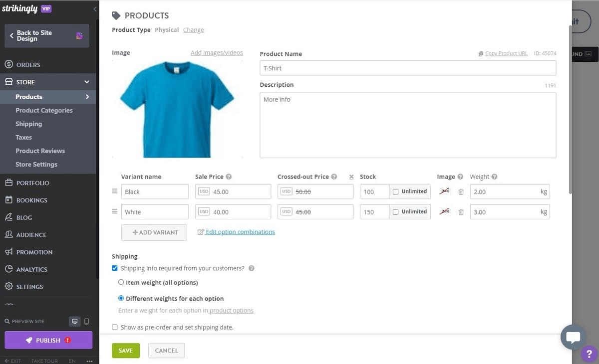Delete the Black variant using trash icon
Screen dimensions: 599x364
pos(461,191)
